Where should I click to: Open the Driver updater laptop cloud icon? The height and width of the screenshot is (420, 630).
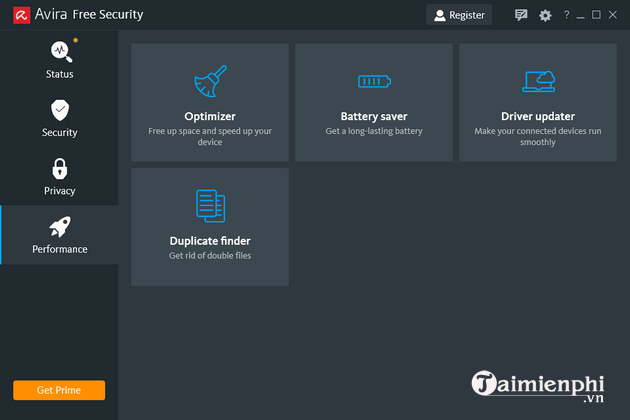[538, 82]
